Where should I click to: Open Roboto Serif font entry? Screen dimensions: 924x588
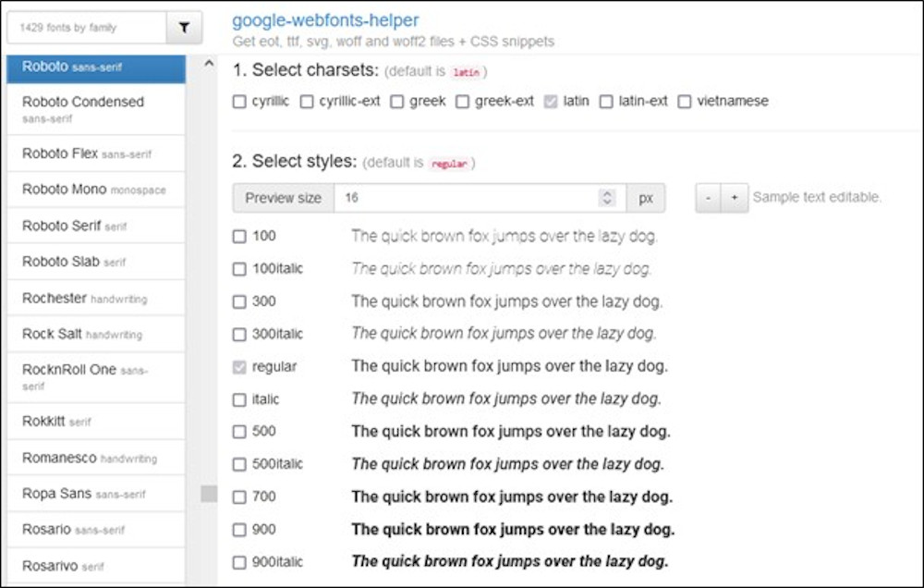pyautogui.click(x=96, y=226)
